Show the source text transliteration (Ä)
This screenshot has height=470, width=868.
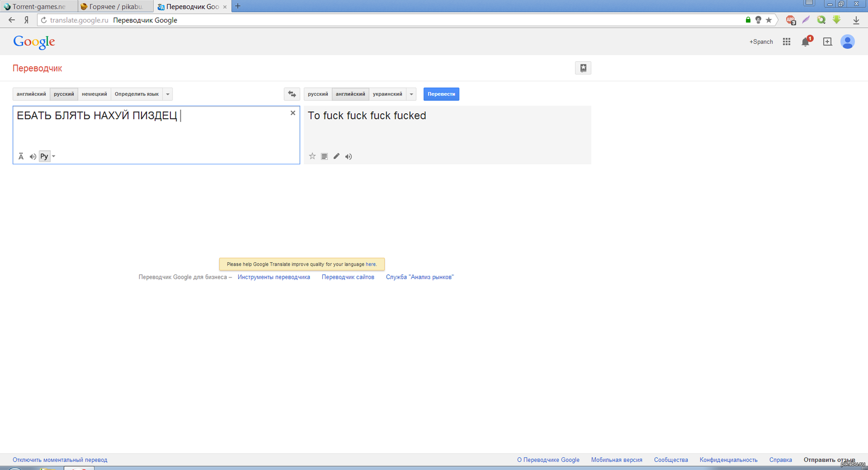[x=21, y=156]
